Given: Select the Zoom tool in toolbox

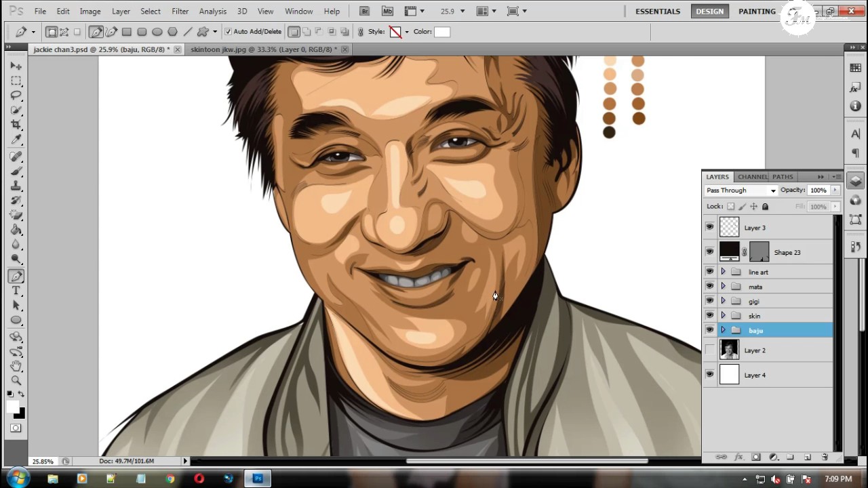Looking at the screenshot, I should [x=16, y=380].
